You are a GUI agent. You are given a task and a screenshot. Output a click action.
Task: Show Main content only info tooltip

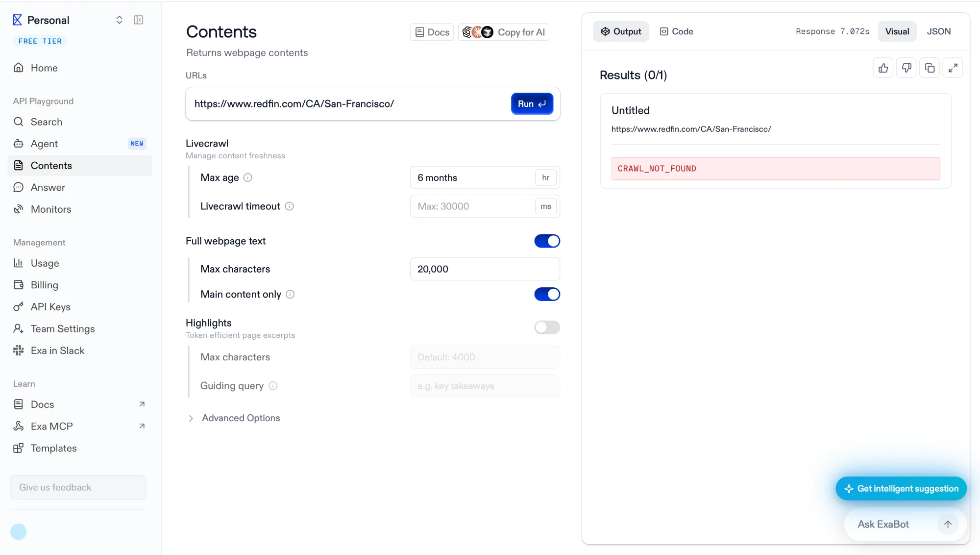click(290, 294)
